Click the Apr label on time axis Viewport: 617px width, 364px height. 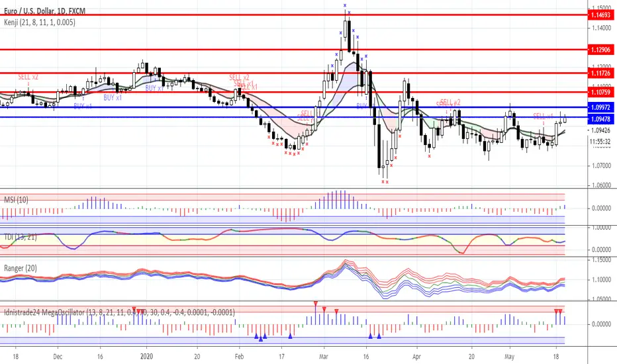(x=416, y=357)
